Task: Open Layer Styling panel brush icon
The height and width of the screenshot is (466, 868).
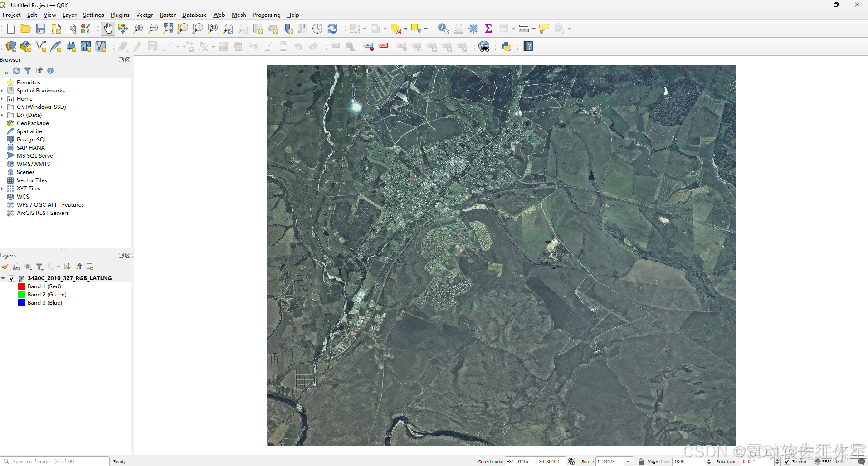Action: pos(5,267)
